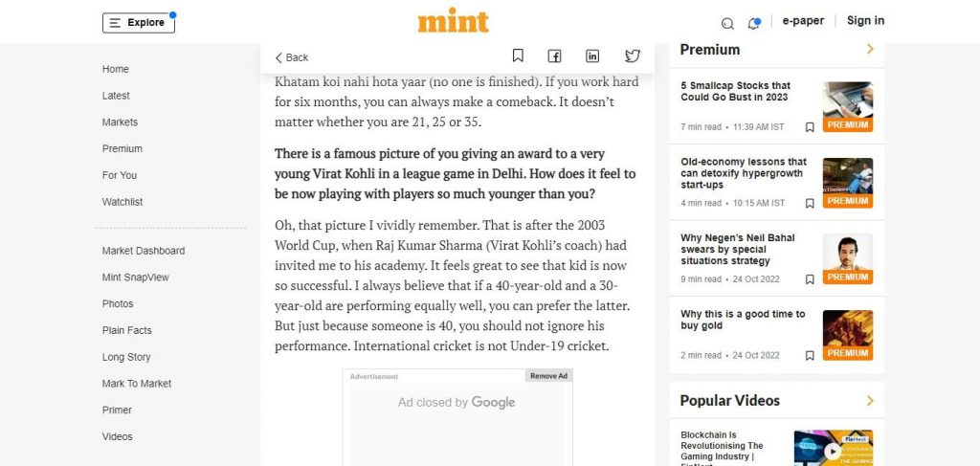This screenshot has height=466, width=980.
Task: Click the Sign in link
Action: 865,21
